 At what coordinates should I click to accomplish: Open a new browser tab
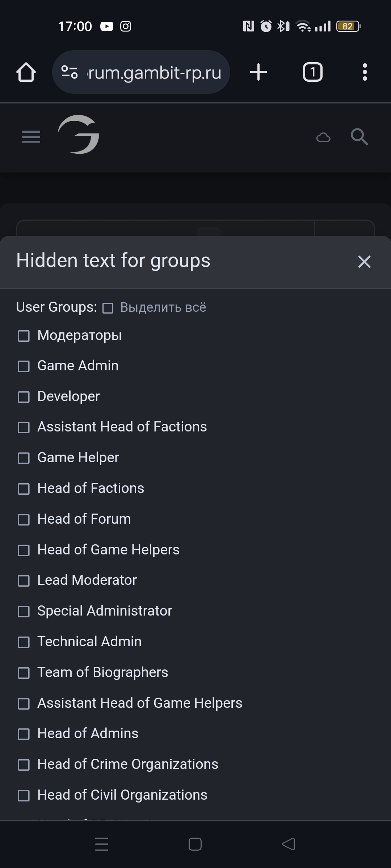258,72
